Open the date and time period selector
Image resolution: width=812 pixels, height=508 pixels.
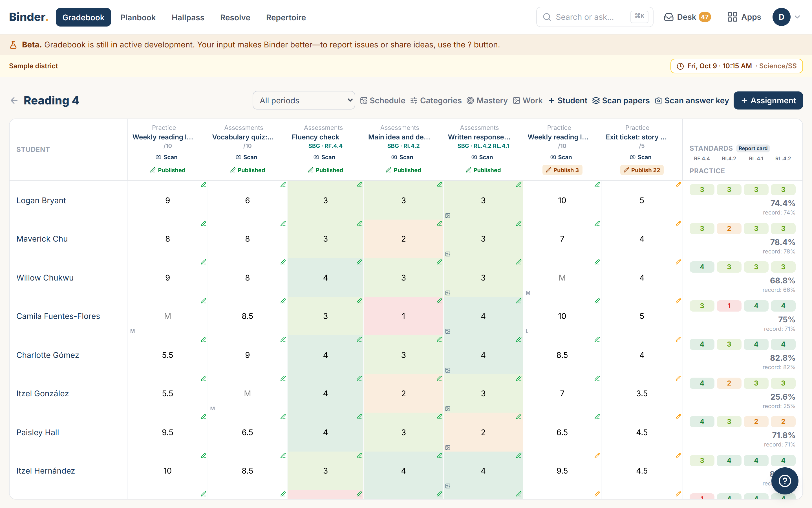(736, 66)
